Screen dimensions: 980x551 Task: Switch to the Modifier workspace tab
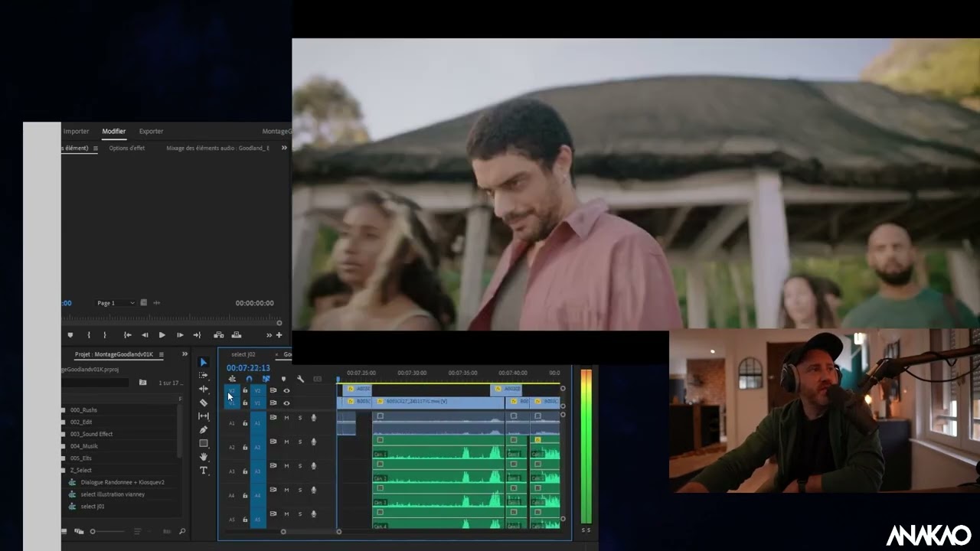click(x=114, y=131)
